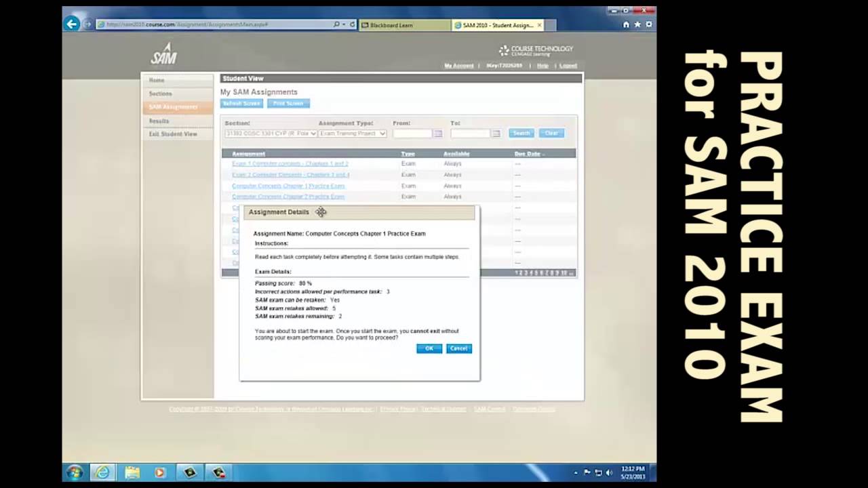Click the Action Center flag tray icon
Screen dimensions: 868x488
tap(587, 472)
